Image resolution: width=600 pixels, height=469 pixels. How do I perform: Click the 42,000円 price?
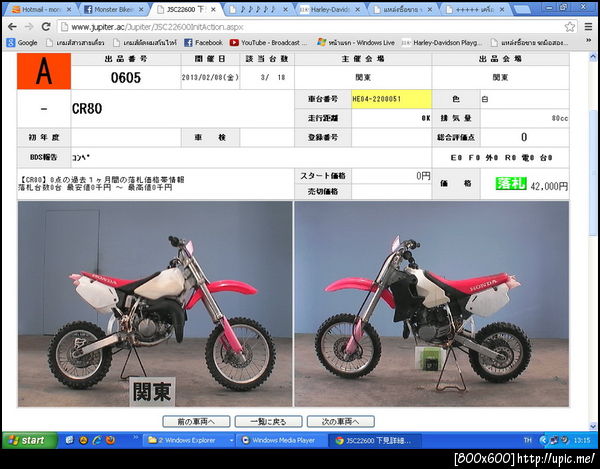549,186
